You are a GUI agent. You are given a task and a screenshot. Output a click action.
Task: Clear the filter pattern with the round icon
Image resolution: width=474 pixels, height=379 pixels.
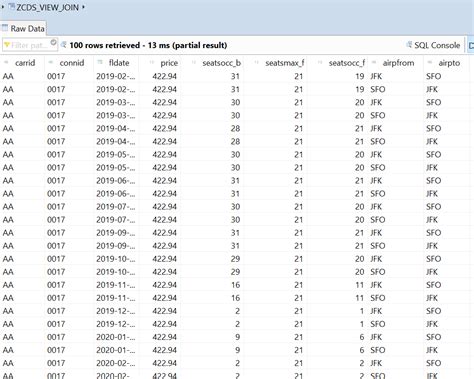click(x=53, y=42)
